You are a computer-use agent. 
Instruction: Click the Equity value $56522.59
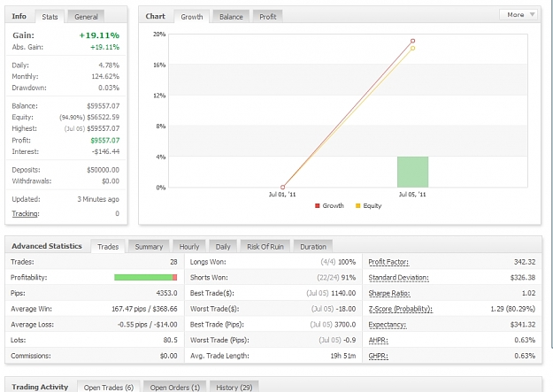click(x=103, y=117)
